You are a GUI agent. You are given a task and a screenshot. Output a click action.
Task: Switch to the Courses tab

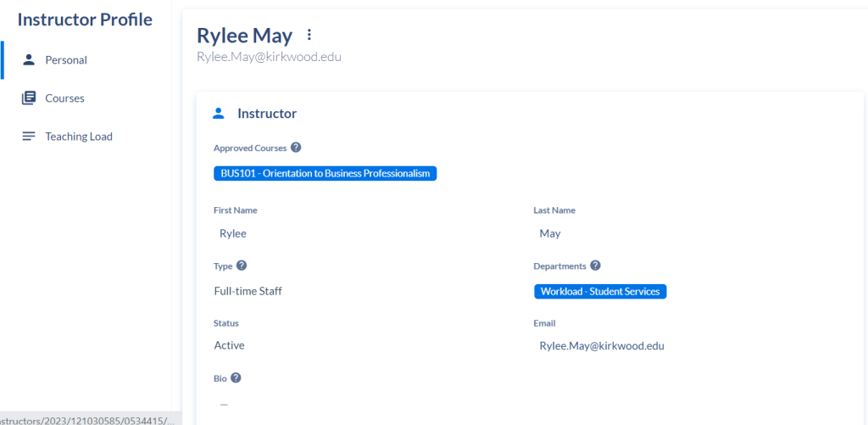[x=65, y=98]
